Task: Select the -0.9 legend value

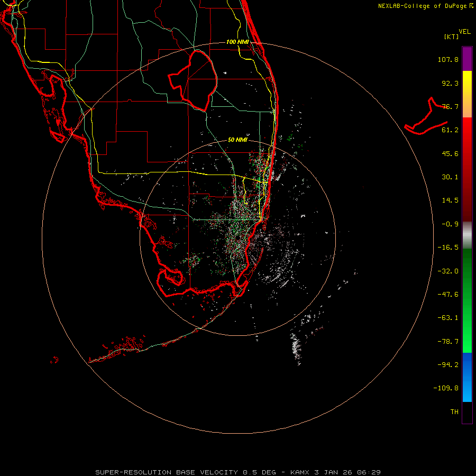Action: click(x=450, y=224)
